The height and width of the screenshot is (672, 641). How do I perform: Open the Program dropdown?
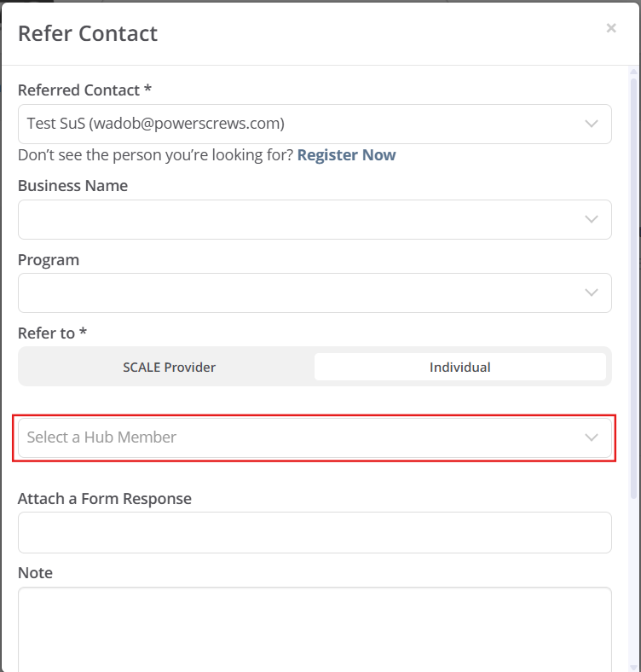[x=315, y=293]
